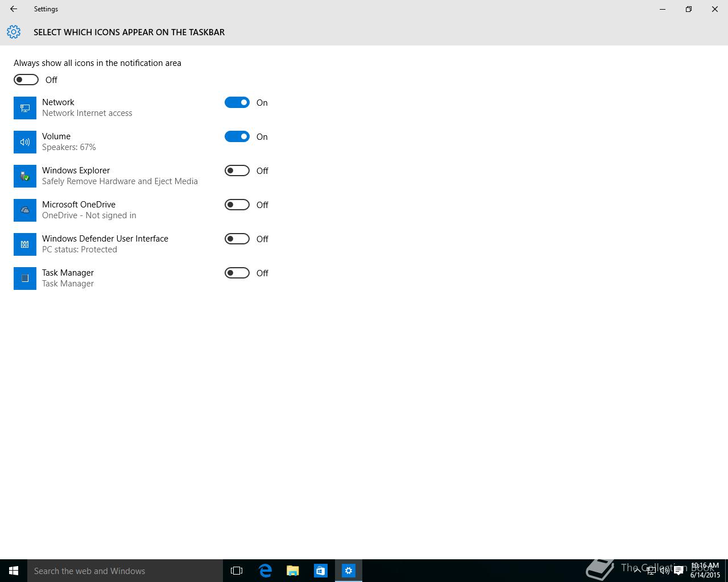Click 'PC status: Protected' text

(80, 250)
